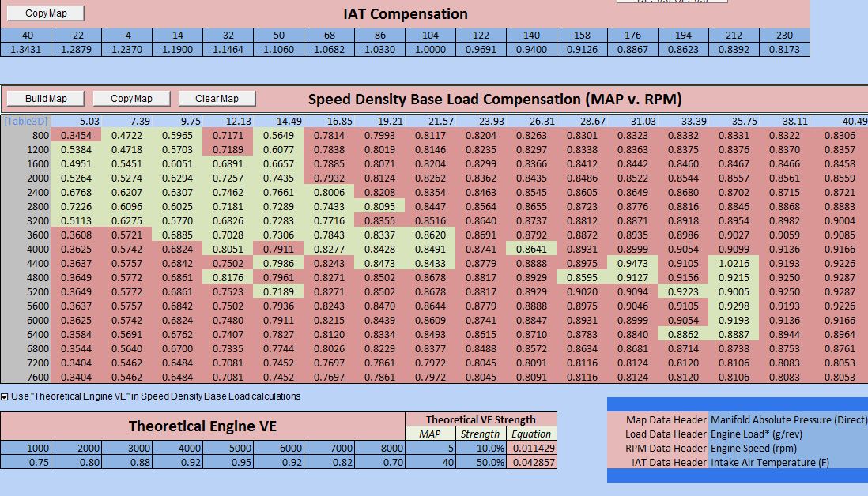Click the equation value 0.011429
Image resolution: width=868 pixels, height=496 pixels.
coord(532,448)
